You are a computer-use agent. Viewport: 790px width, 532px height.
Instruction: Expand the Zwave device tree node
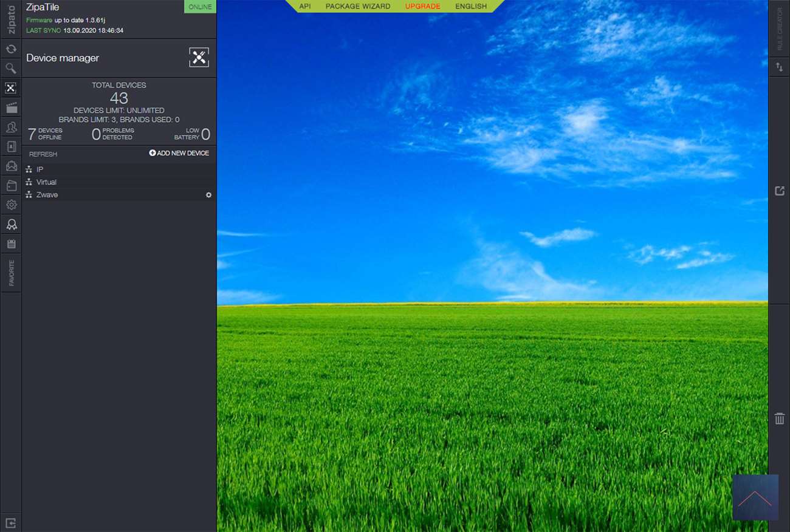(47, 195)
